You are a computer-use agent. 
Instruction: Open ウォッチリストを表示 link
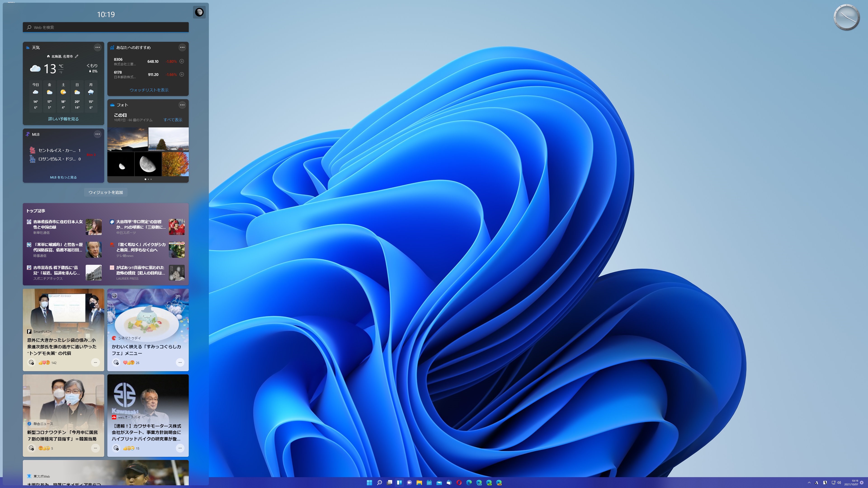coord(149,90)
